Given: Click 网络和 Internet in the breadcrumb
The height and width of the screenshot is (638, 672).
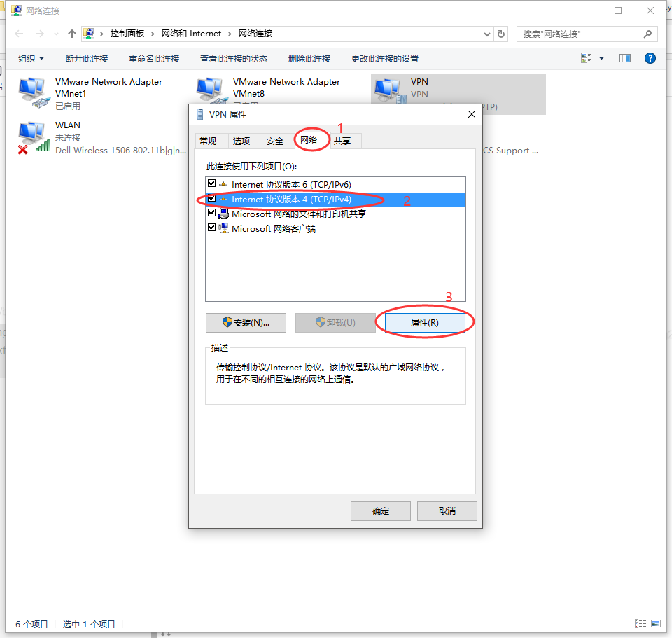Looking at the screenshot, I should click(191, 34).
